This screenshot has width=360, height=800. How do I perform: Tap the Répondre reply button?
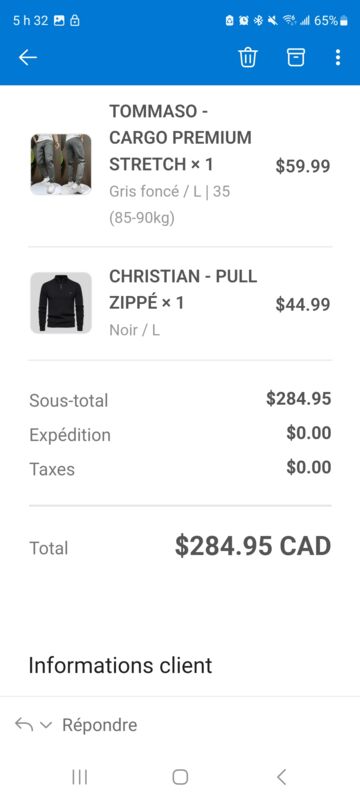(x=99, y=725)
